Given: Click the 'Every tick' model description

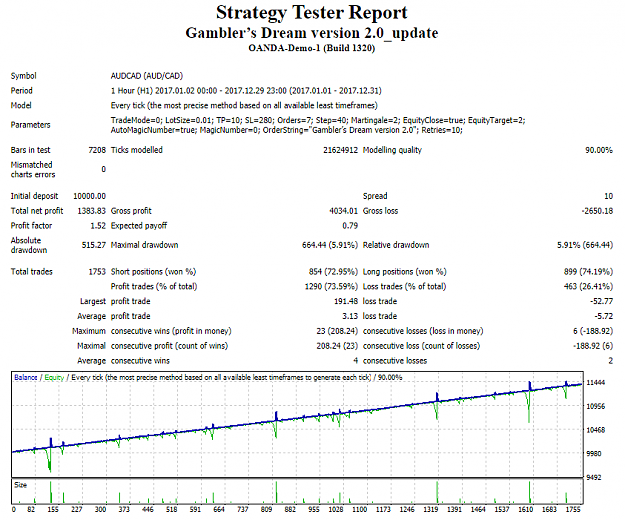Looking at the screenshot, I should tap(244, 106).
